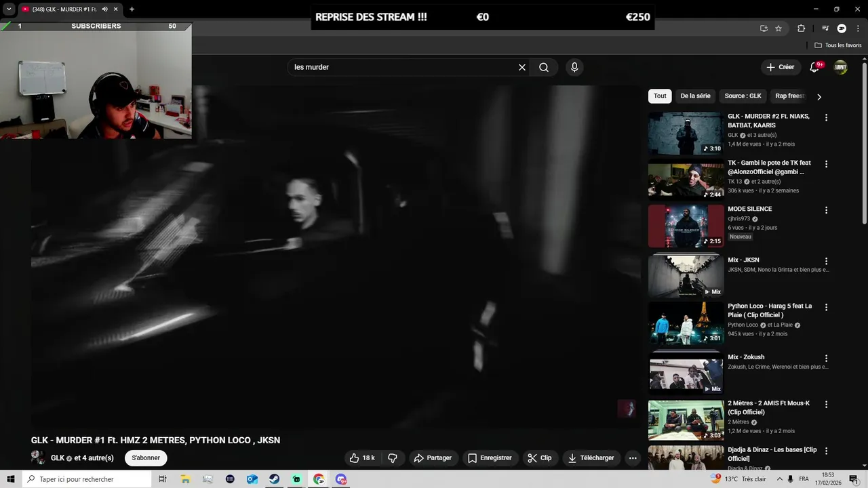
Task: Select the "De la série" chip
Action: coord(695,96)
